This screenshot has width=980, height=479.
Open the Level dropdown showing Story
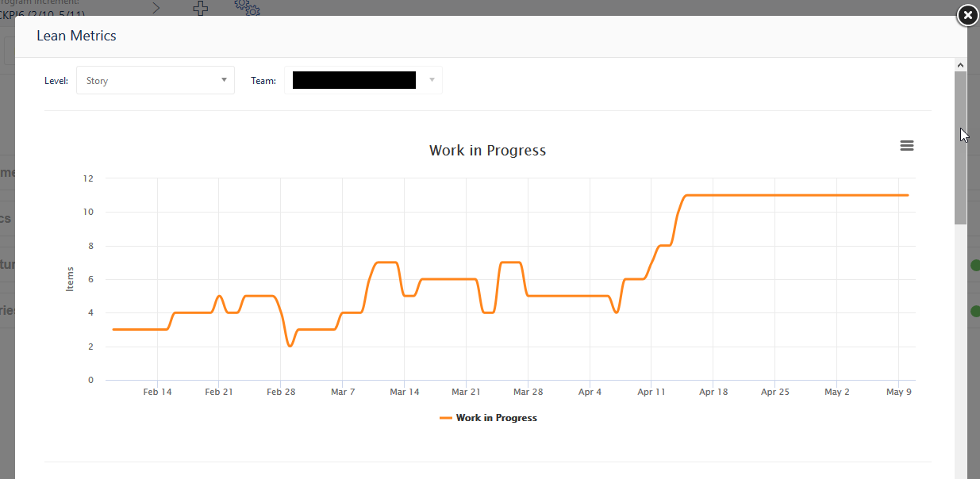(156, 80)
